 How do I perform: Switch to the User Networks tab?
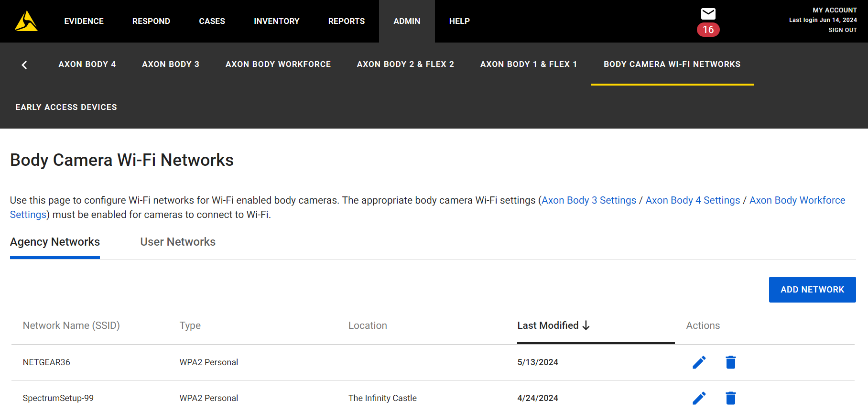(x=178, y=242)
